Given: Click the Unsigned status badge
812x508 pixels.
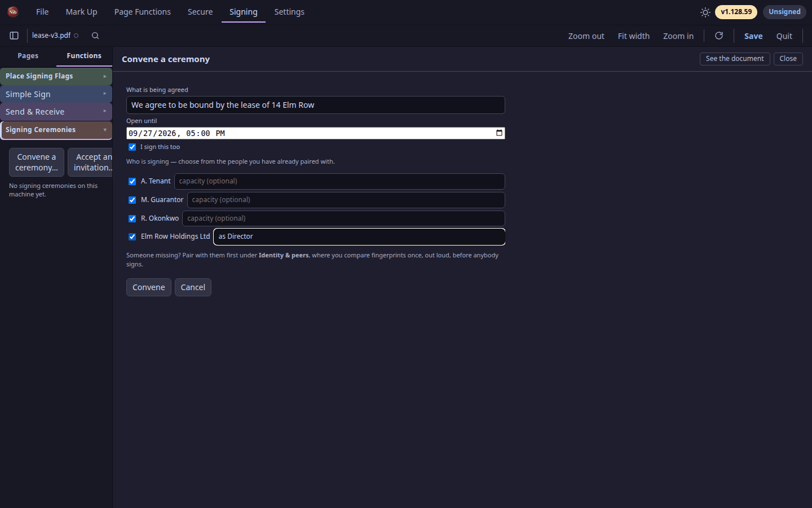Looking at the screenshot, I should coord(784,12).
